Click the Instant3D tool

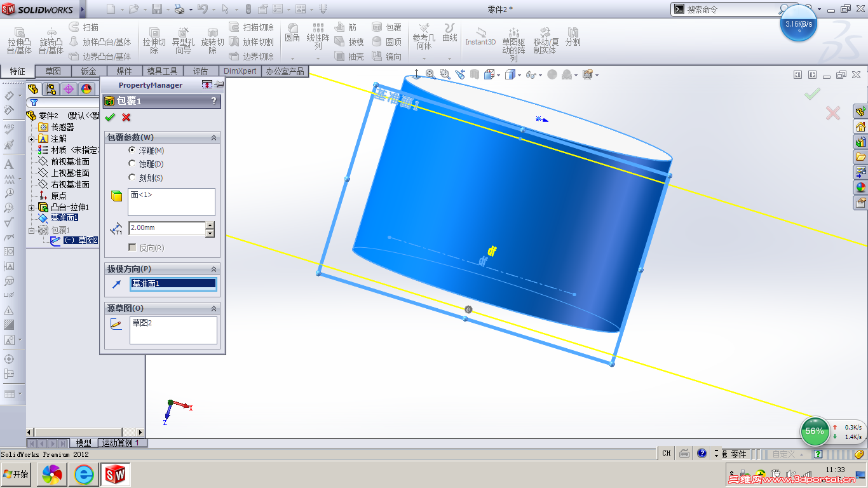click(x=480, y=36)
